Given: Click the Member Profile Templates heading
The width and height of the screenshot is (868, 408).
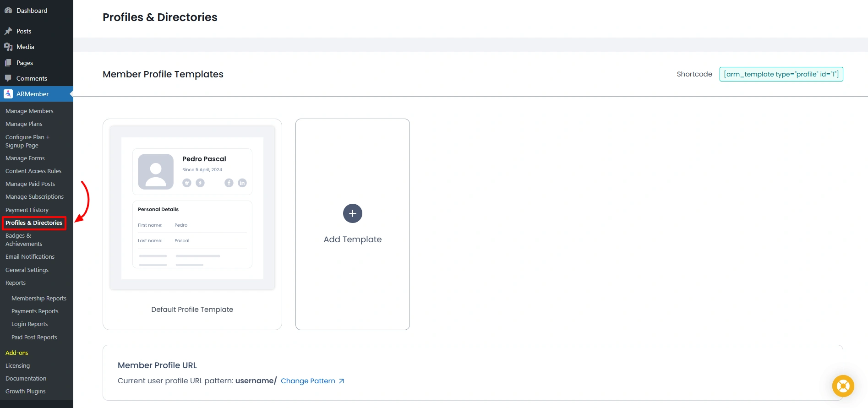Looking at the screenshot, I should (x=163, y=74).
